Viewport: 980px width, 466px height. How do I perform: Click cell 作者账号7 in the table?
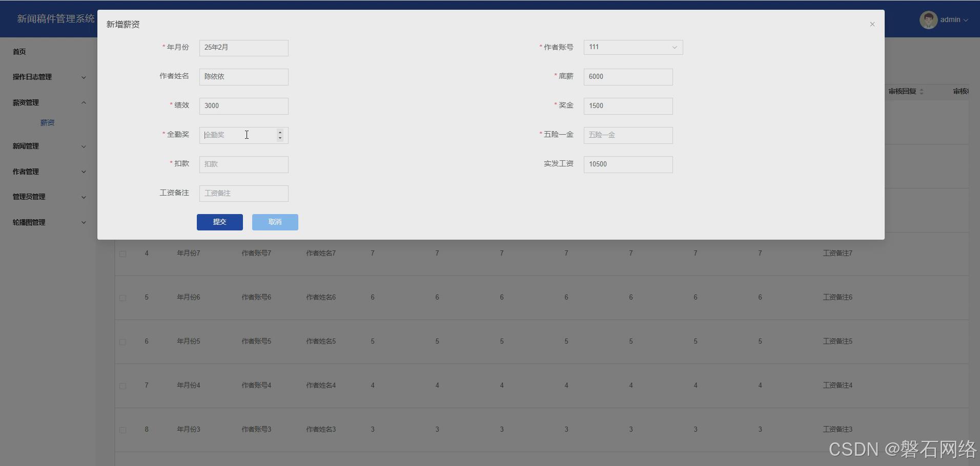coord(256,253)
